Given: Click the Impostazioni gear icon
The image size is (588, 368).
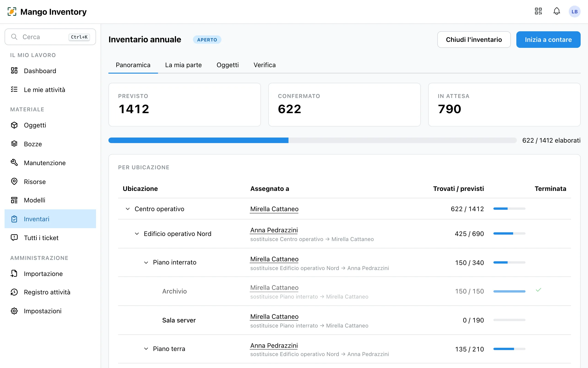Looking at the screenshot, I should click(x=14, y=311).
